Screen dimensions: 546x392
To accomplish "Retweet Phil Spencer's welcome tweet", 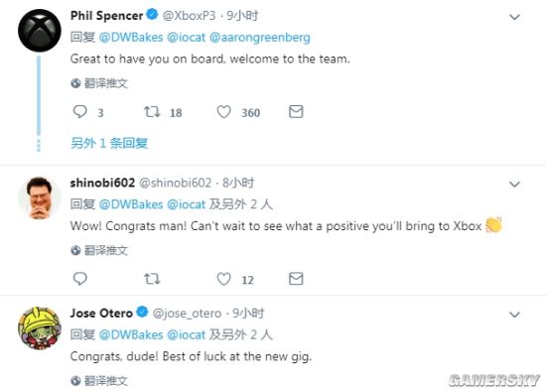I will coord(152,112).
